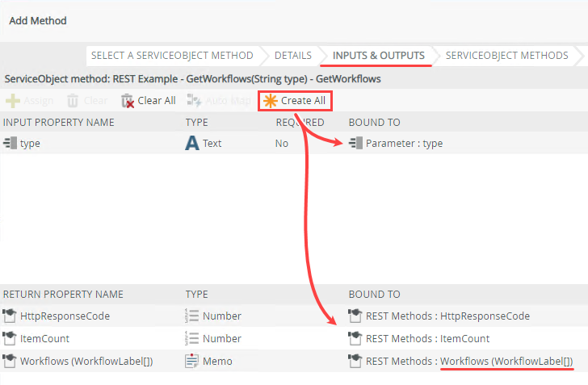Select the type input property name

point(30,144)
